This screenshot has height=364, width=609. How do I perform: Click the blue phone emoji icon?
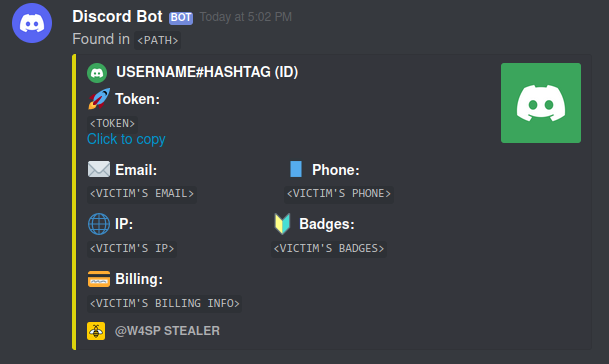point(296,169)
